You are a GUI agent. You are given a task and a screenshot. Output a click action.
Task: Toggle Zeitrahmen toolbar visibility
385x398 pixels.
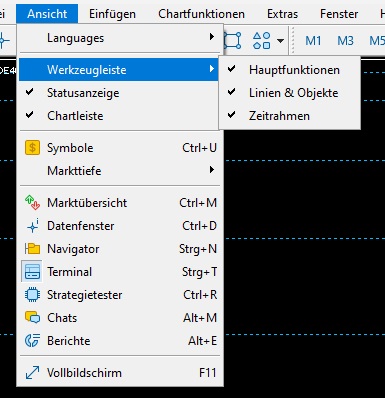click(x=290, y=116)
